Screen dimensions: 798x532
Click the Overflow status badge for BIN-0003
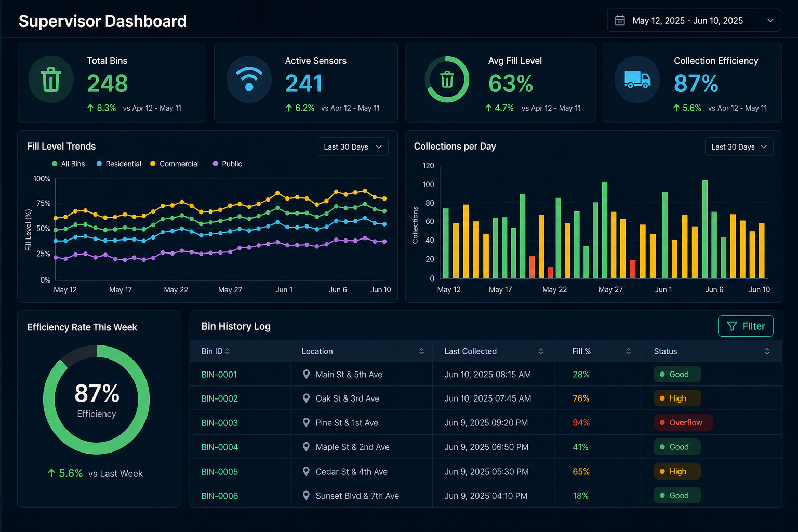pos(683,422)
